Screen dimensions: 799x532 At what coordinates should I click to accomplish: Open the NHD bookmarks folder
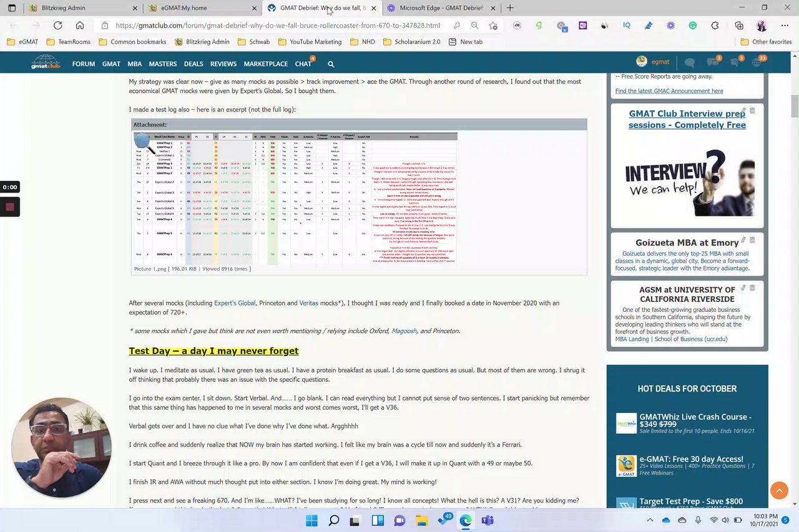tap(363, 42)
